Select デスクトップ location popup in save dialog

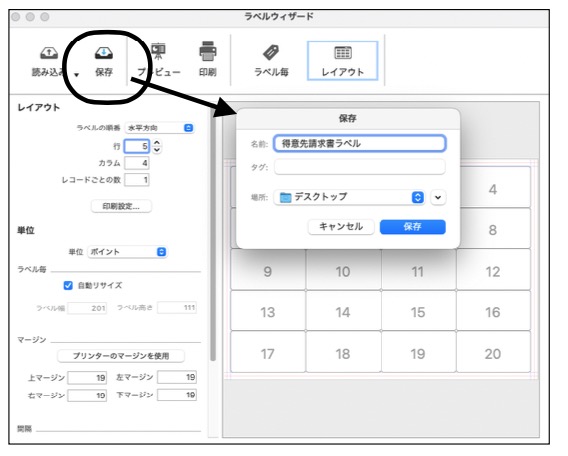point(349,197)
